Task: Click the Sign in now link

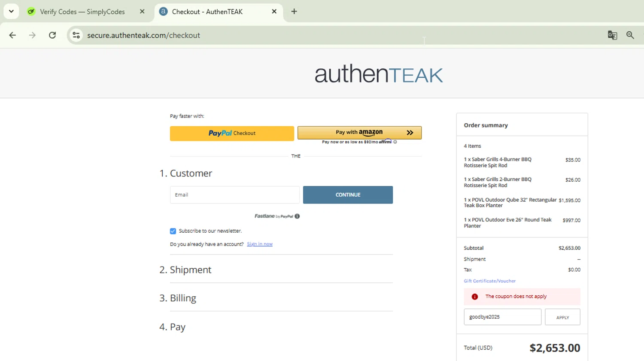Action: (260, 244)
